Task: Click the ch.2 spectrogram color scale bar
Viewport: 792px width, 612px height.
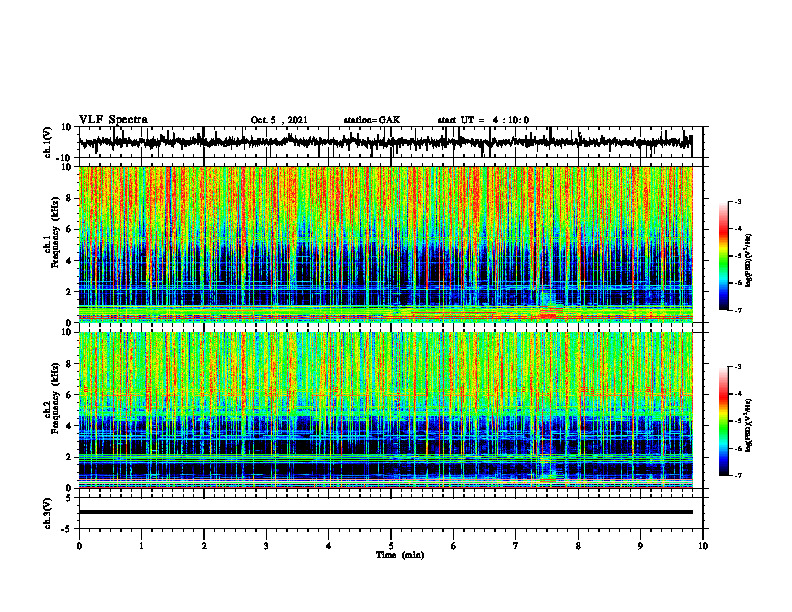Action: tap(724, 421)
